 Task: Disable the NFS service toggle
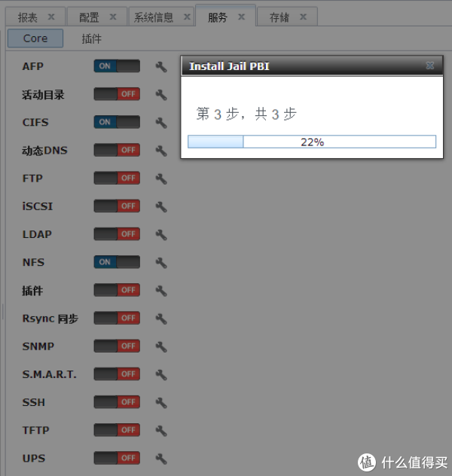117,262
